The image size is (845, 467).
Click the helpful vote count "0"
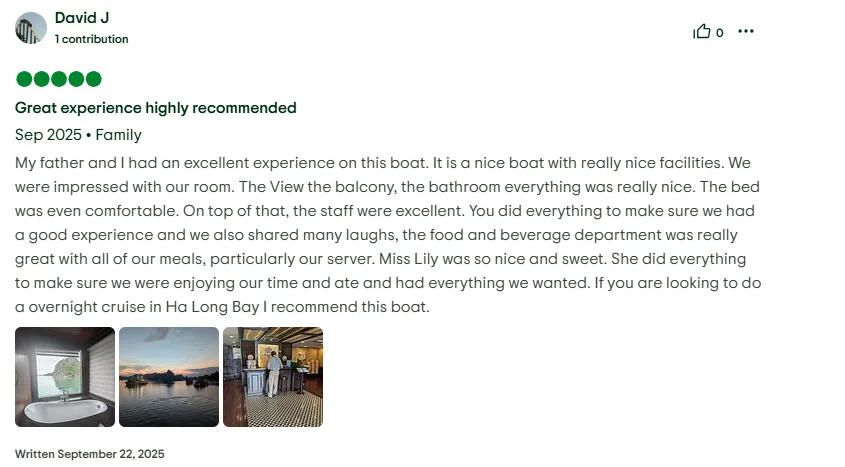click(x=719, y=33)
